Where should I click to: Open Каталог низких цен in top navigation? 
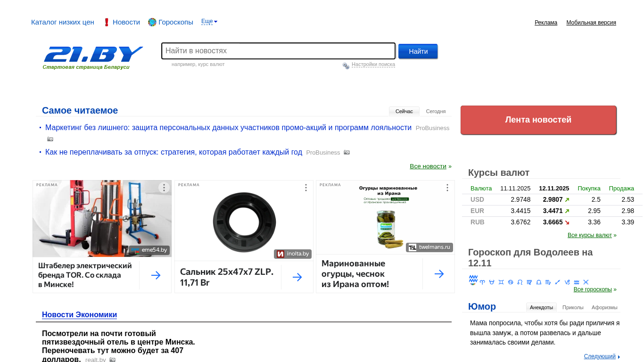63,22
